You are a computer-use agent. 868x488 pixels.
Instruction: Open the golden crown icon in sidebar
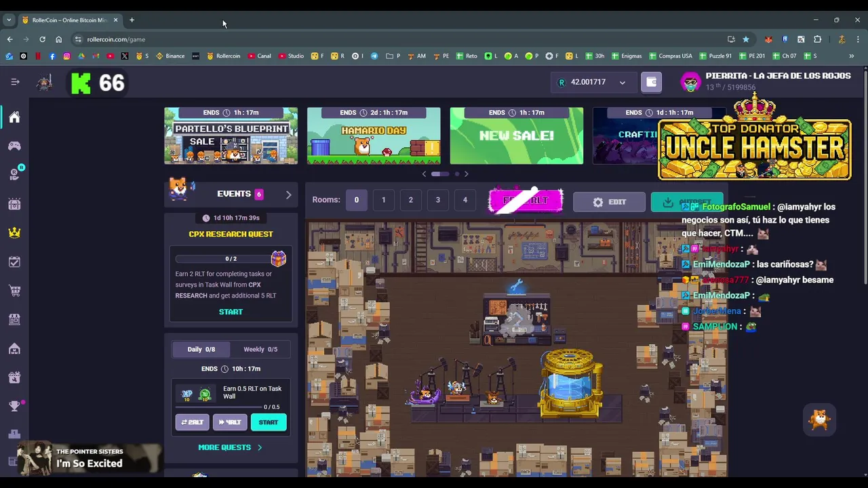click(14, 232)
